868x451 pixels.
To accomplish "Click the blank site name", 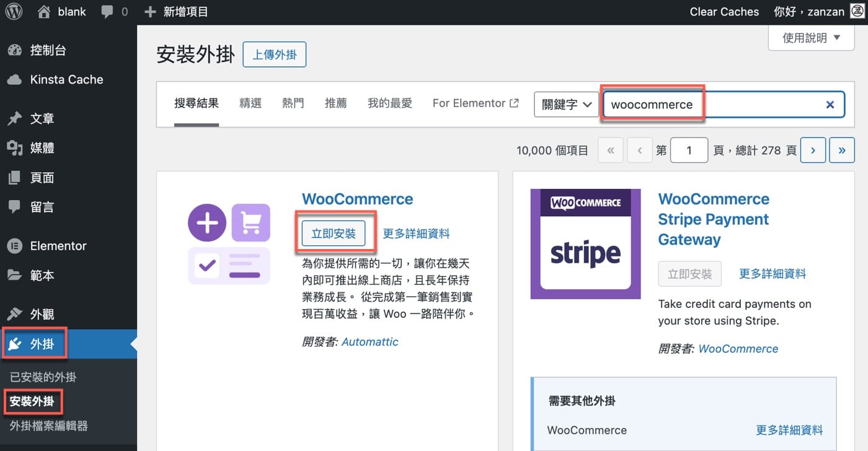I will [x=72, y=12].
